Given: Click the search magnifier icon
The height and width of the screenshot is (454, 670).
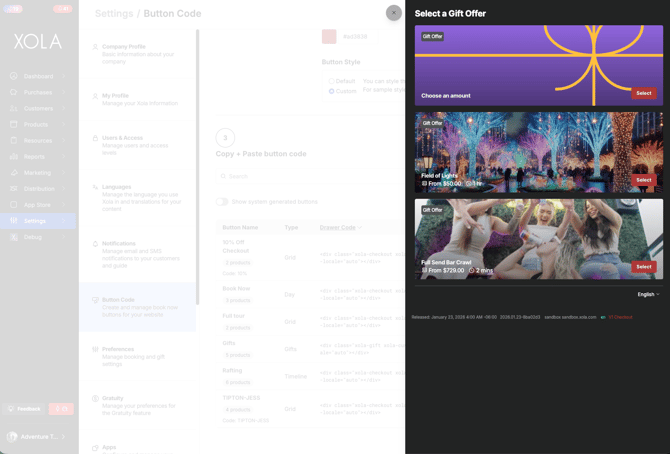Looking at the screenshot, I should point(223,176).
